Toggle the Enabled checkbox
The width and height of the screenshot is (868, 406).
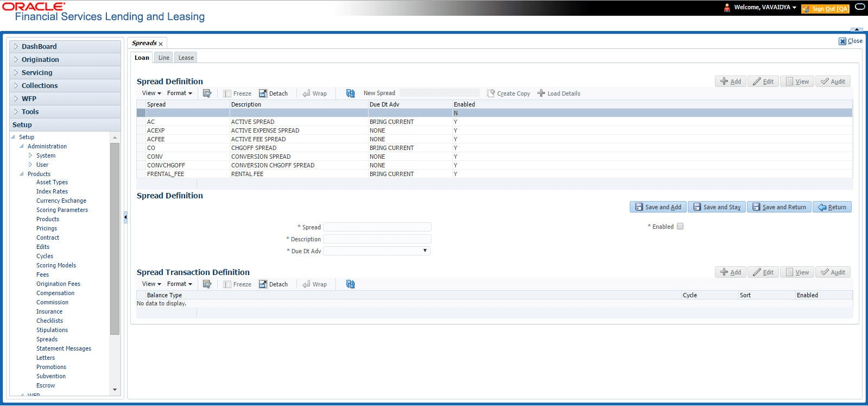click(680, 227)
